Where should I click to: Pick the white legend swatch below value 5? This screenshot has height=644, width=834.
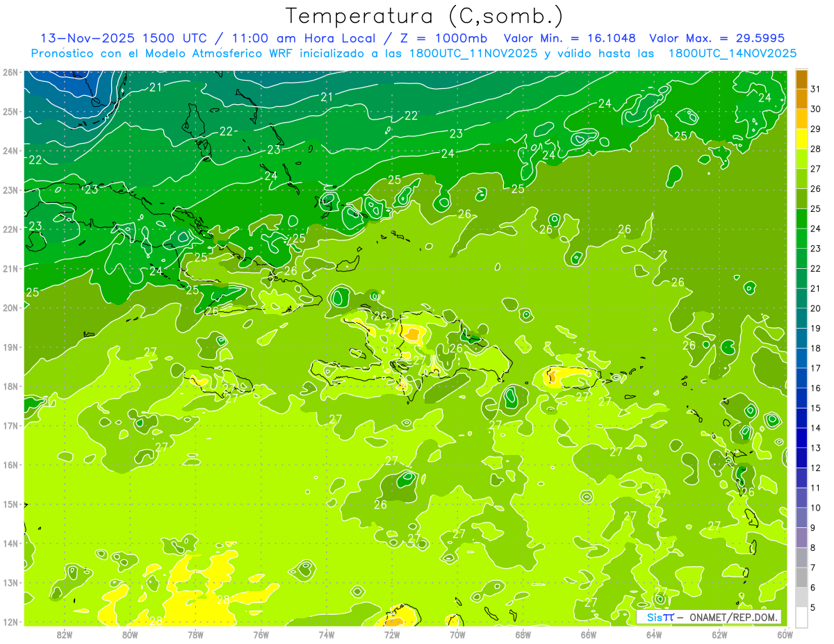(x=801, y=617)
